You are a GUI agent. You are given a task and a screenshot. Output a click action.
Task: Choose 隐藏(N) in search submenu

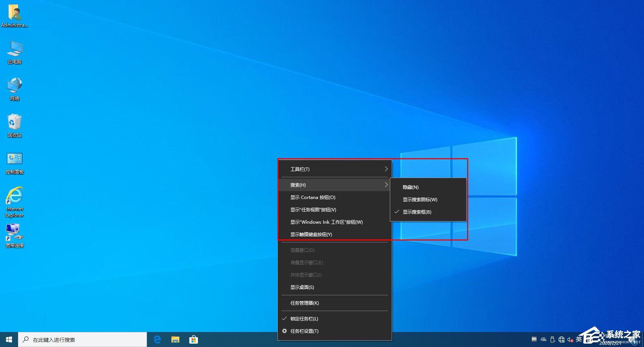pyautogui.click(x=428, y=187)
